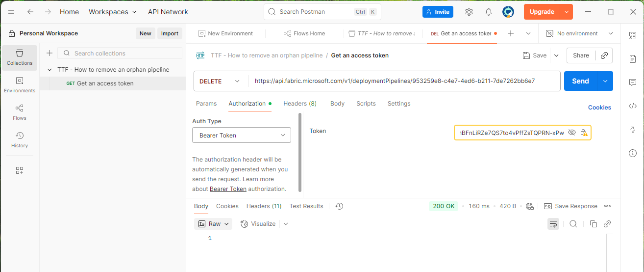
Task: Open the response Cookies tab
Action: coord(227,206)
